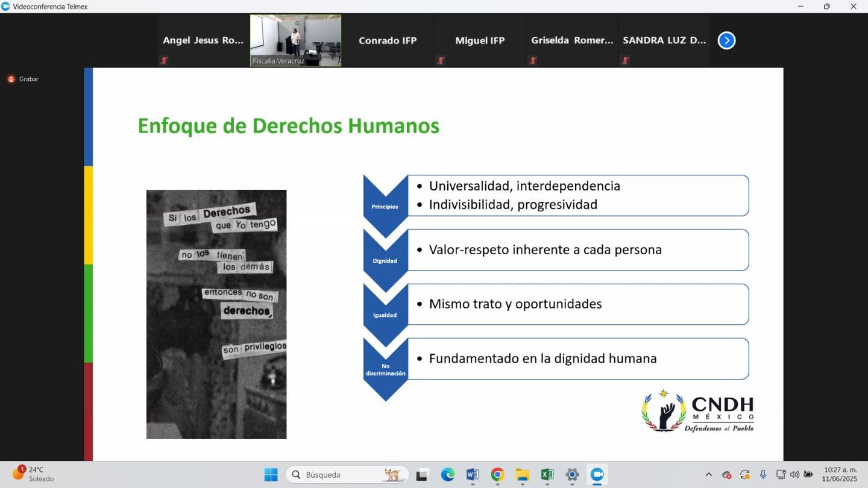The width and height of the screenshot is (868, 488).
Task: Click the black-and-white Derechos collage photo
Action: [216, 314]
